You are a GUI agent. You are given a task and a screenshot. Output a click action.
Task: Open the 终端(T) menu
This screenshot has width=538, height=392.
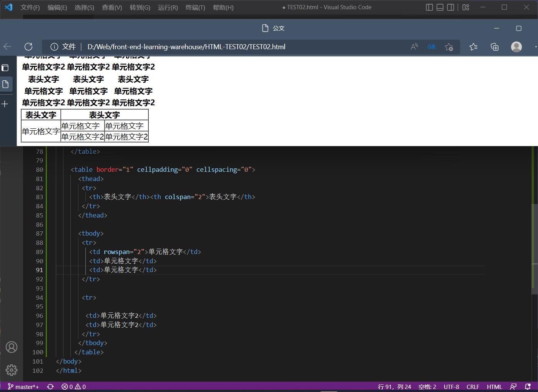[x=195, y=7]
